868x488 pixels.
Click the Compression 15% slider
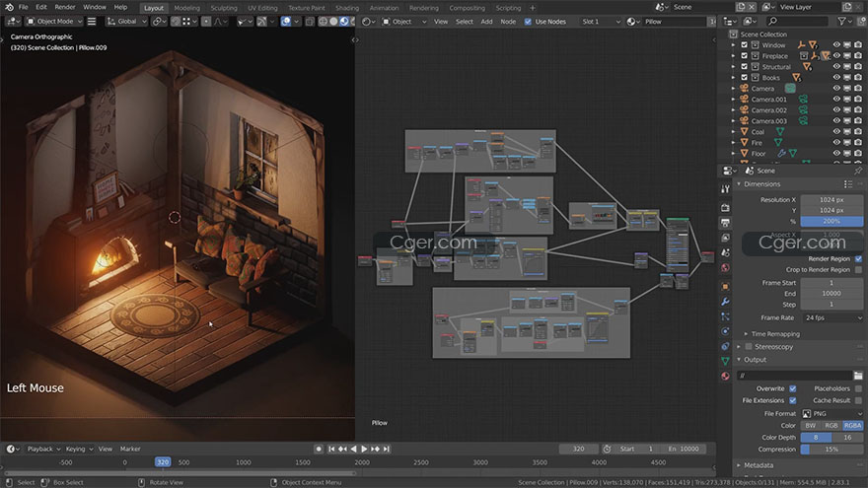click(x=832, y=450)
